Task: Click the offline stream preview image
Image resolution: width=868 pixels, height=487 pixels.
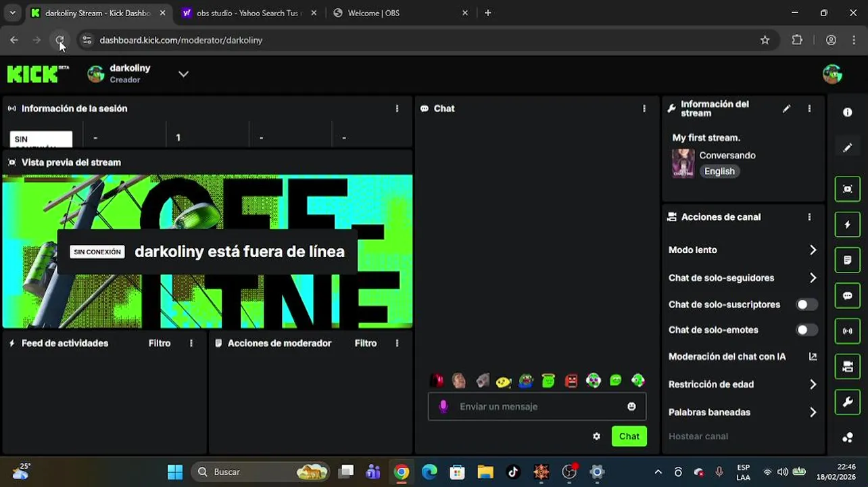Action: (208, 251)
